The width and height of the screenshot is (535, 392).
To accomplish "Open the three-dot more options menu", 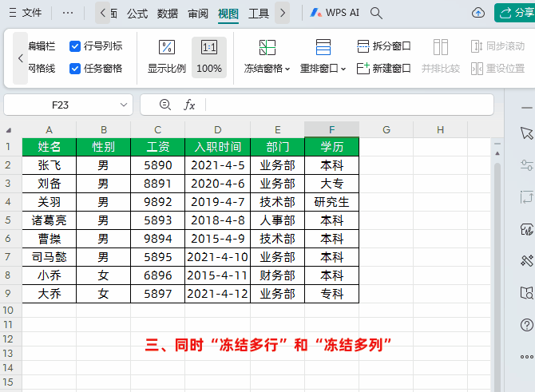I will coord(68,13).
